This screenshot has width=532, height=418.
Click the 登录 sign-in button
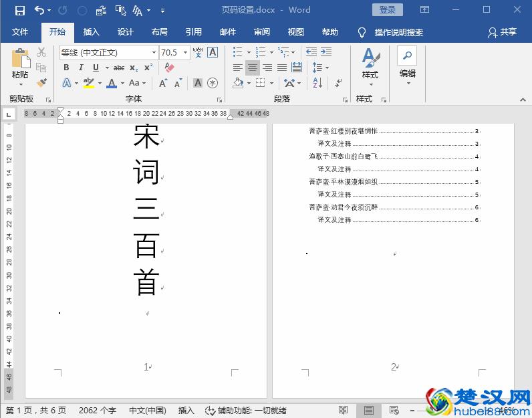point(387,10)
